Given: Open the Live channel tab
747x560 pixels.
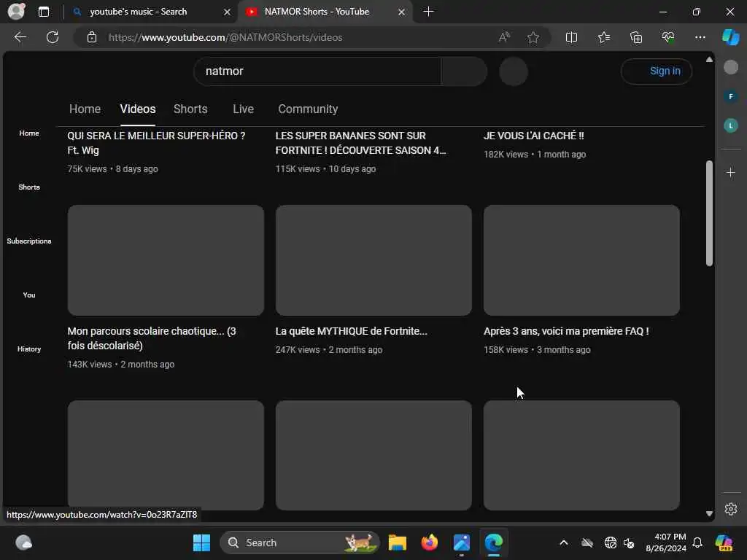Looking at the screenshot, I should click(243, 109).
